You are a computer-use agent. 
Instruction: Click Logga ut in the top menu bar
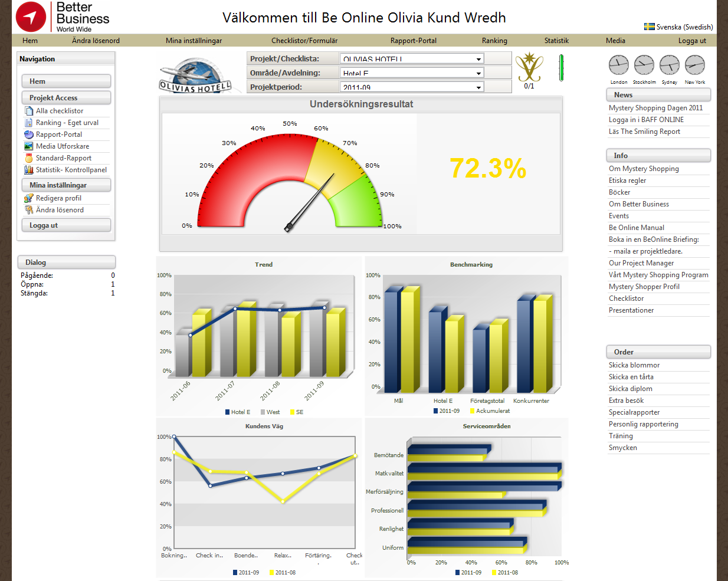pos(692,41)
